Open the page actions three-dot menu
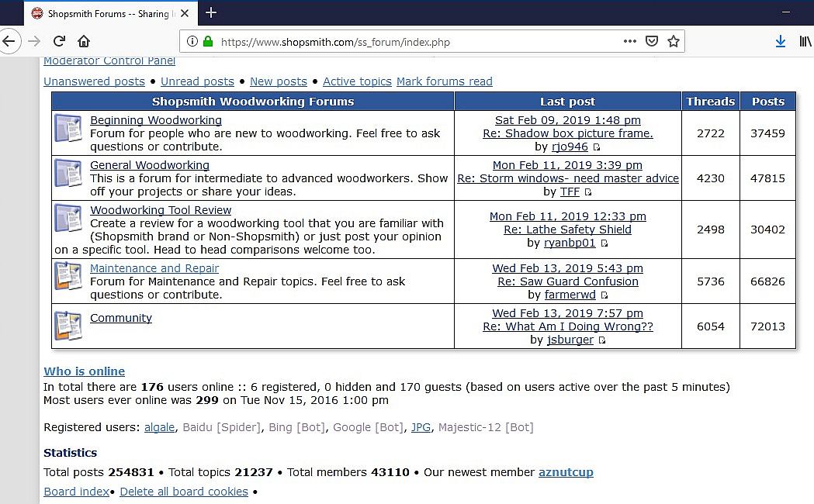 coord(630,41)
